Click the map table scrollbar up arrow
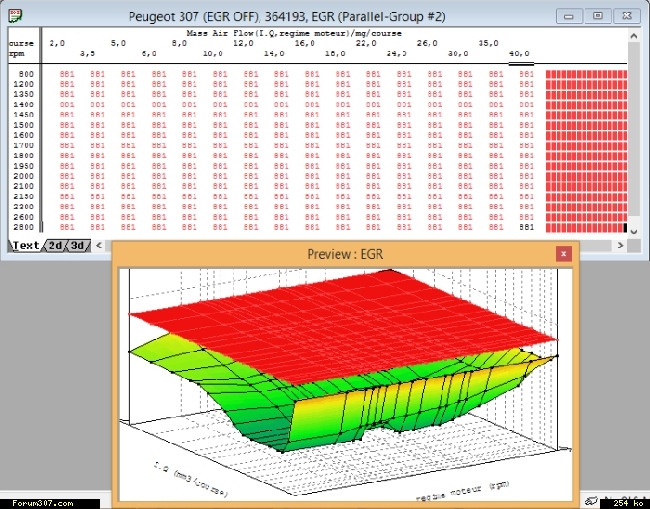The width and height of the screenshot is (650, 509). [x=632, y=35]
